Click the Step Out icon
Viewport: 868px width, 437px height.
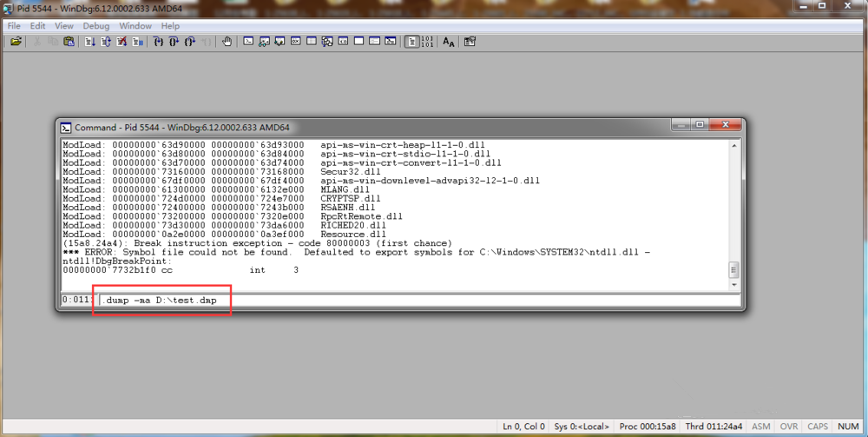190,42
